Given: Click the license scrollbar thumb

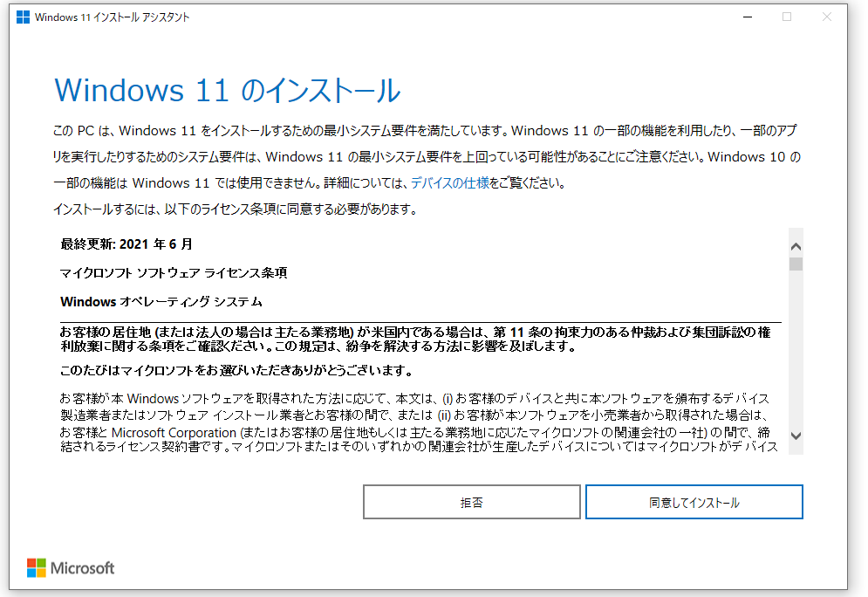Looking at the screenshot, I should tap(796, 264).
